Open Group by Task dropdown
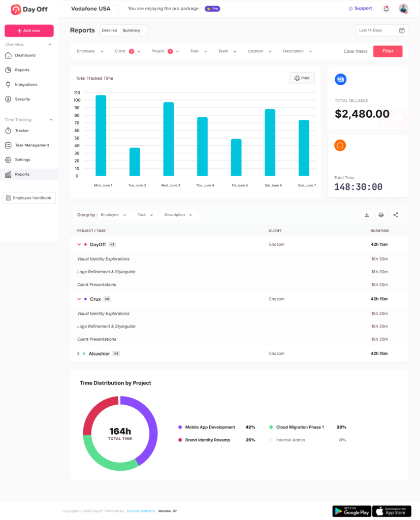 pos(145,215)
